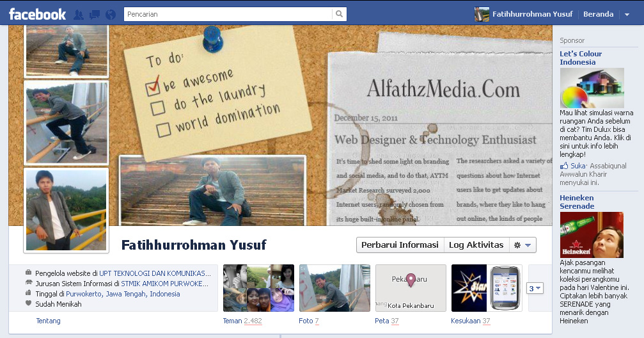Open the Teman 2.482 link
644x338 pixels.
(242, 321)
